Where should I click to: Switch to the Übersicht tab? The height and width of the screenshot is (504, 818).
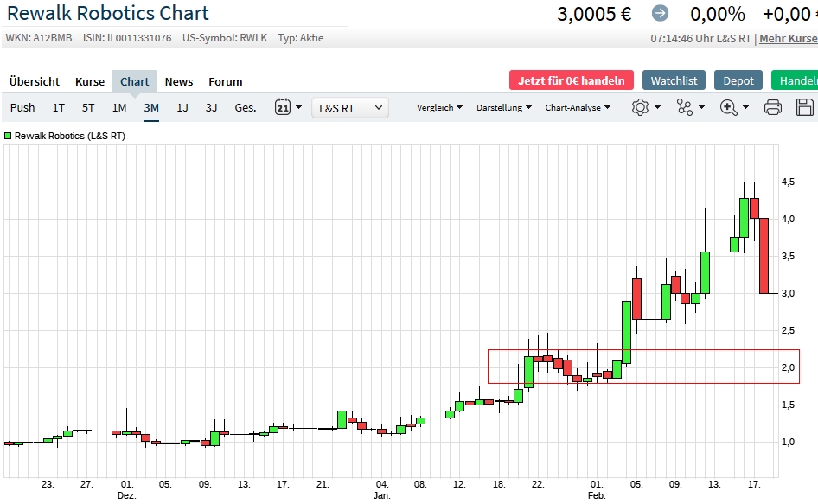coord(35,81)
